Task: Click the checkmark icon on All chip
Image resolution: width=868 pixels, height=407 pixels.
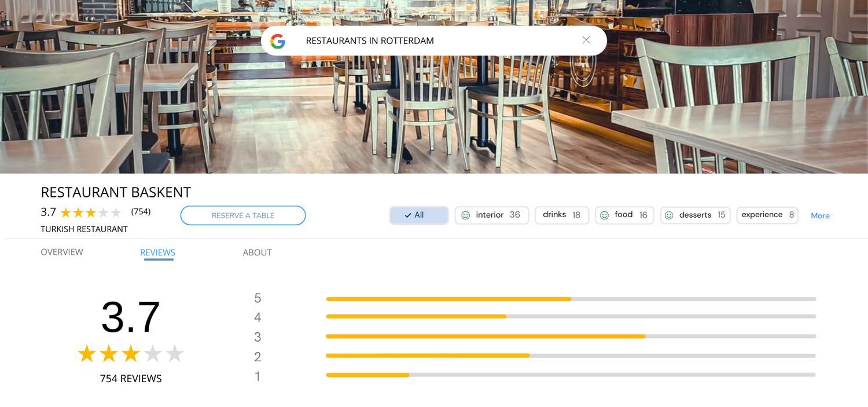Action: click(x=408, y=215)
